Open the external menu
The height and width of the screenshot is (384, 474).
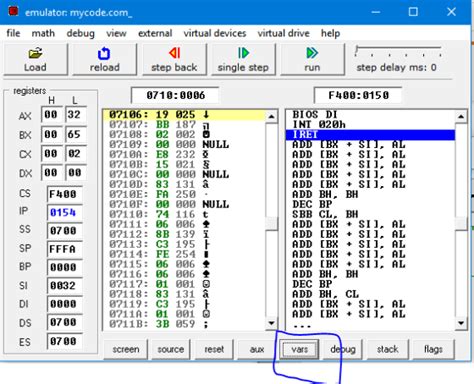click(155, 33)
